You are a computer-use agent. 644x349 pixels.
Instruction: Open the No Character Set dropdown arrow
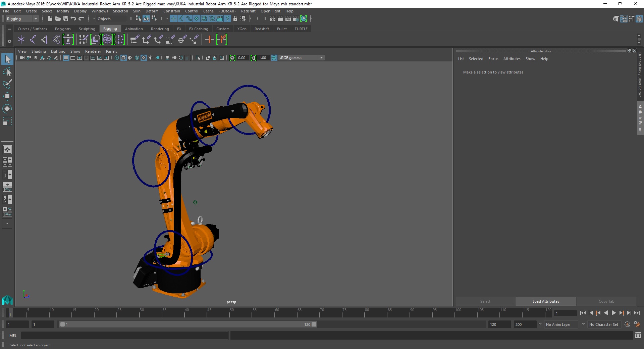(x=583, y=324)
